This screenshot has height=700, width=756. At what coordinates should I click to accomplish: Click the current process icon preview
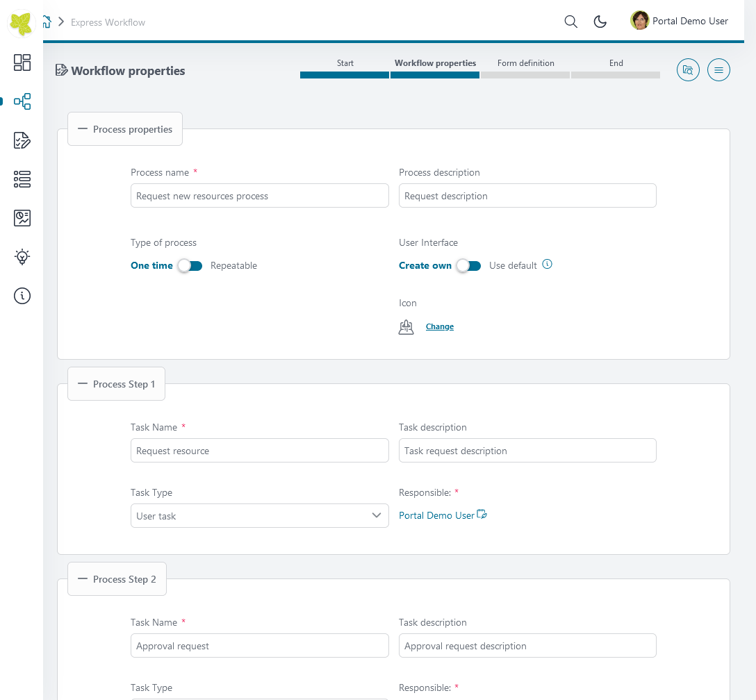click(x=406, y=326)
